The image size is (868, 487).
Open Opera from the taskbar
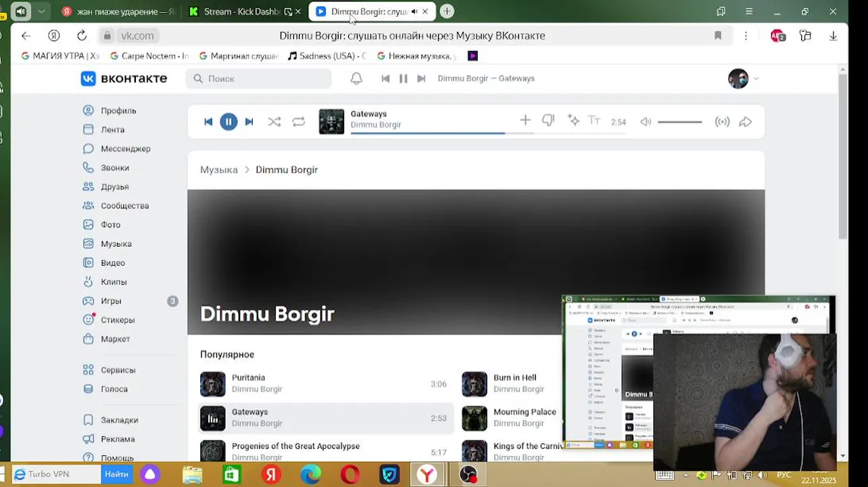click(350, 475)
